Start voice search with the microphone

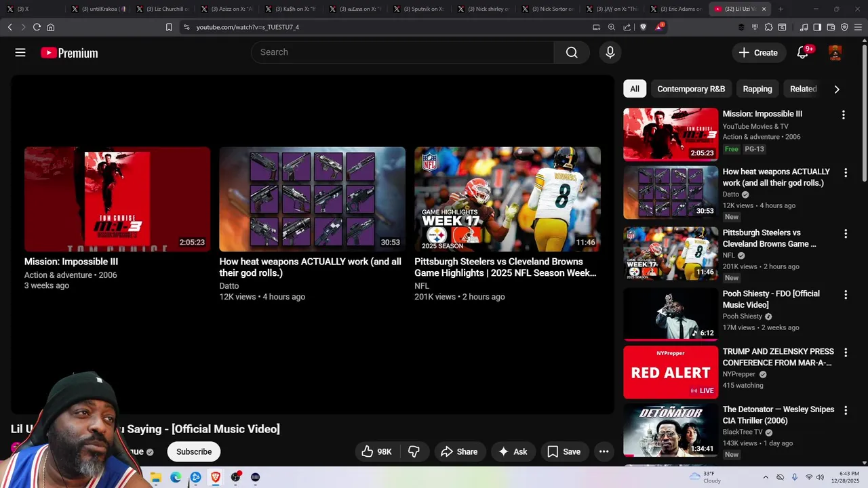[x=610, y=52]
